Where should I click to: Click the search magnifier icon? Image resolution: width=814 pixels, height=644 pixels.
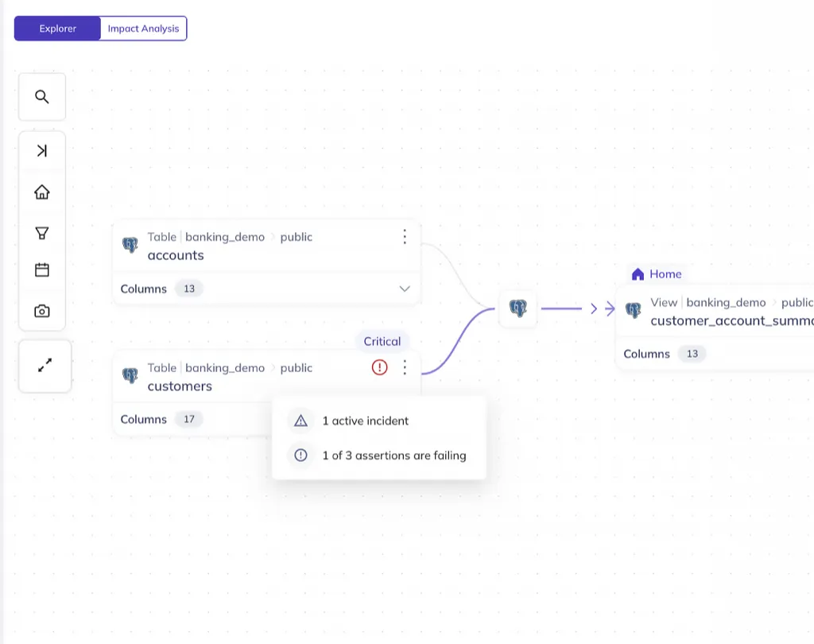coord(42,97)
